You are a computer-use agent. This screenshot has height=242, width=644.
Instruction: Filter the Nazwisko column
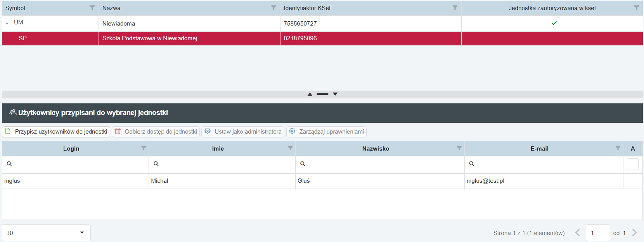[459, 148]
